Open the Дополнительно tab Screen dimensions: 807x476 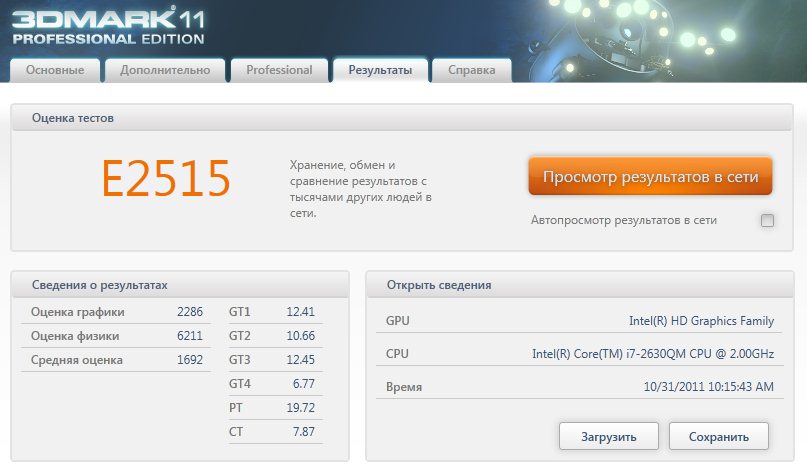pyautogui.click(x=165, y=70)
